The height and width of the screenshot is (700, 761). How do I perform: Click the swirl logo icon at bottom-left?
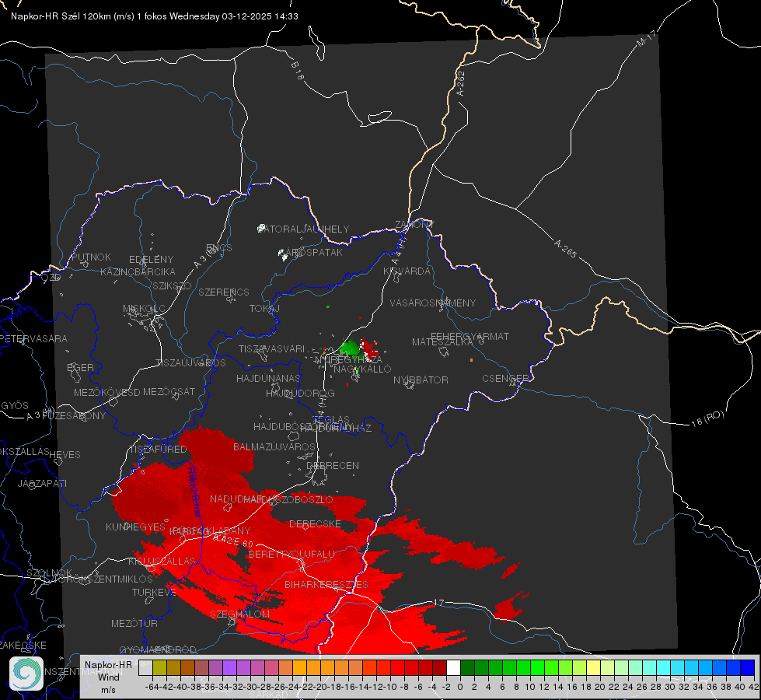26,674
